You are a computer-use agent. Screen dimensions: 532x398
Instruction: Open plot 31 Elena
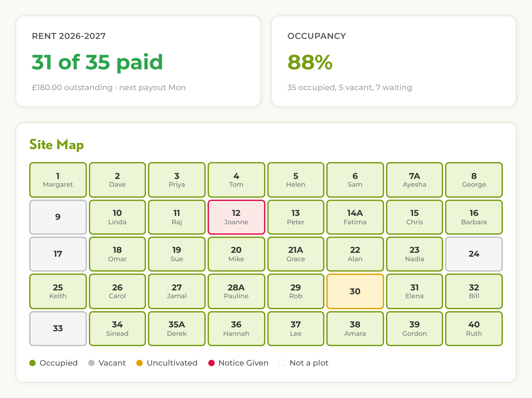[415, 291]
